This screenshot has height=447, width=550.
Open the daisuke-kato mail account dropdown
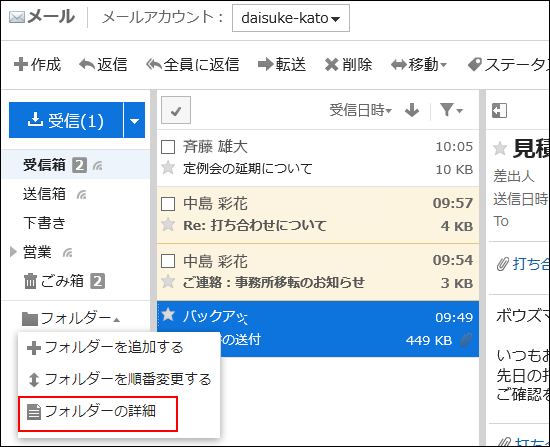click(291, 18)
